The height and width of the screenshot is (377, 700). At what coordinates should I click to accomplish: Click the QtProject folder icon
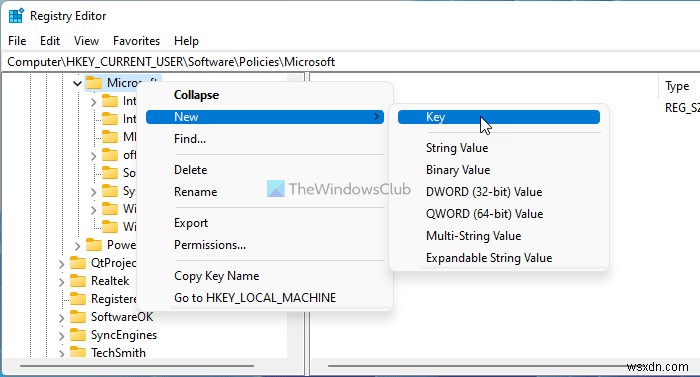(78, 263)
